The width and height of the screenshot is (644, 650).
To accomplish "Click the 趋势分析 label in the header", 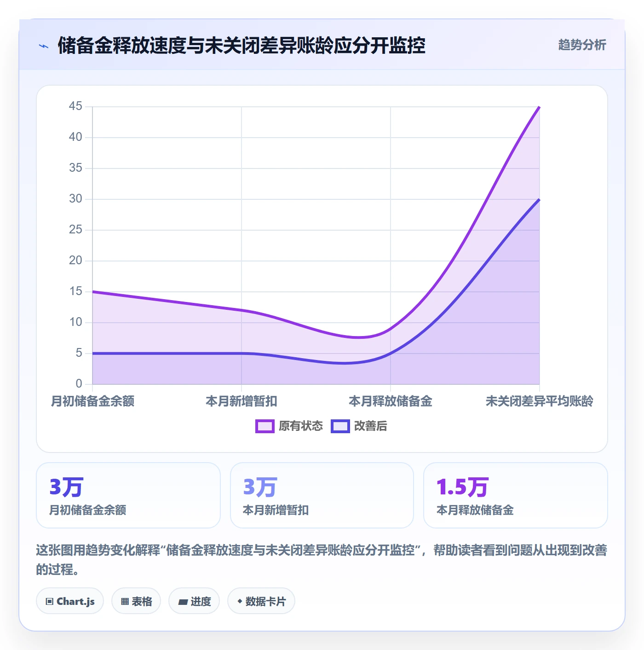I will 582,45.
